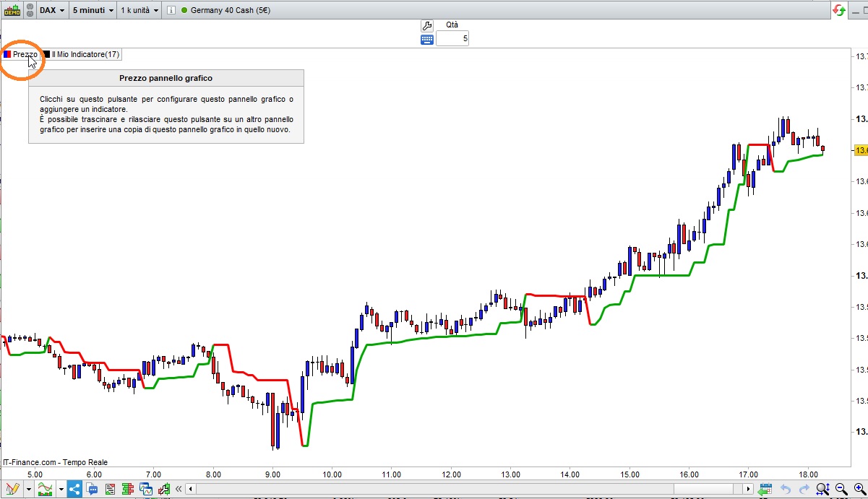Screen dimensions: 868x499
Task: Open the indicators chart icon
Action: (x=46, y=489)
